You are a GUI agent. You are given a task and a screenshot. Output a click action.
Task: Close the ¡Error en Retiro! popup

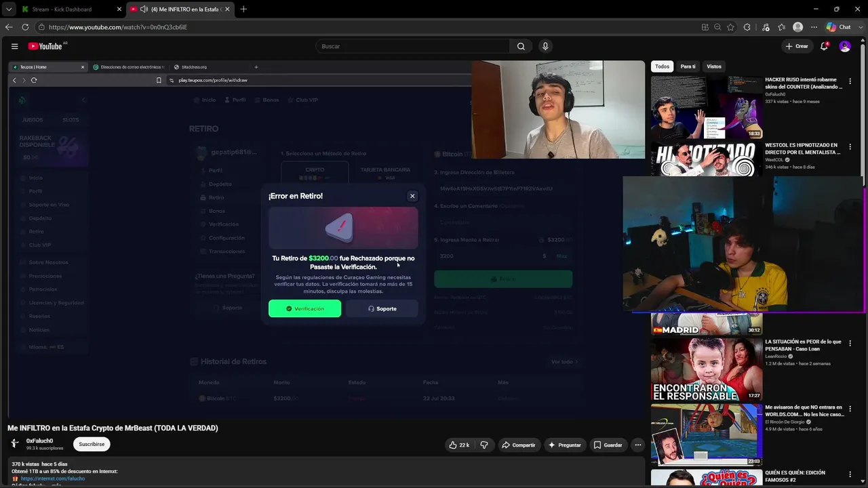(412, 196)
